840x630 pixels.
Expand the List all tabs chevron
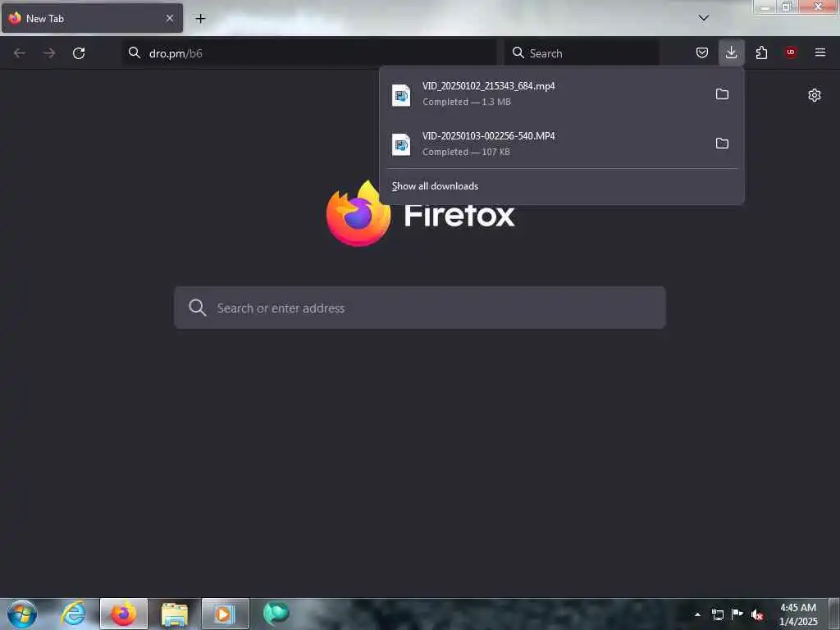pyautogui.click(x=703, y=18)
